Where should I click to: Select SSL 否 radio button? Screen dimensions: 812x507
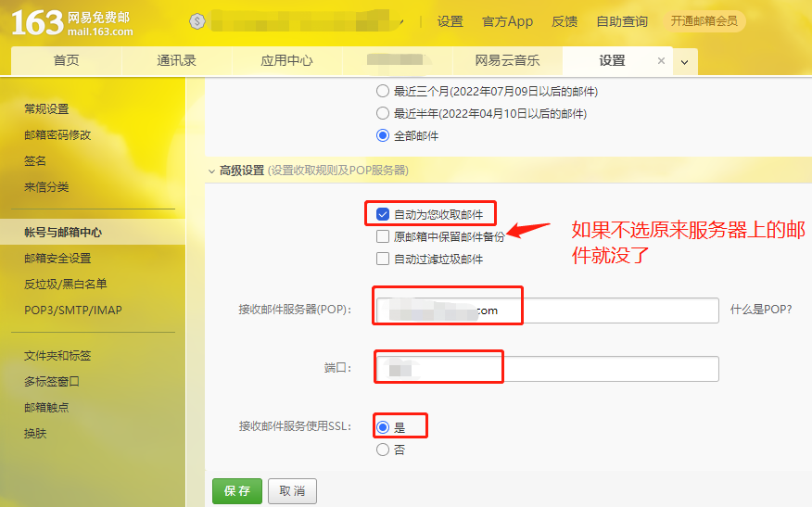pyautogui.click(x=383, y=450)
